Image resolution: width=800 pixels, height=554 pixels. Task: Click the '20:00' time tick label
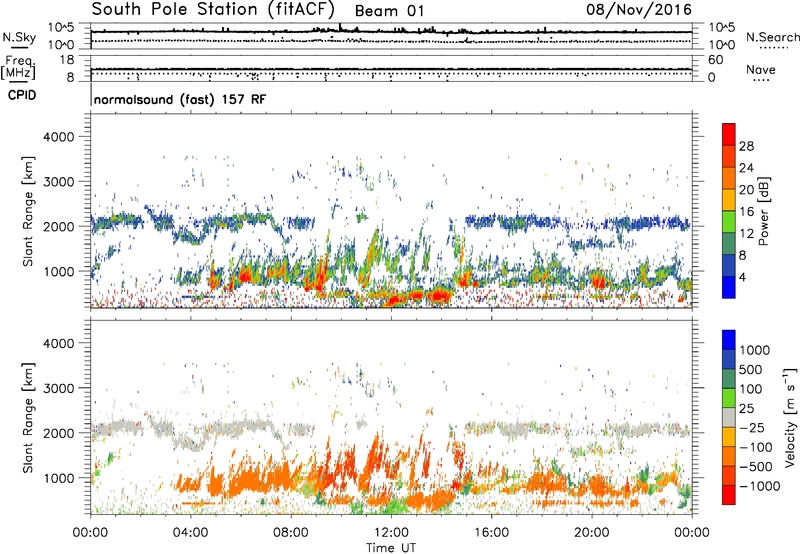click(591, 533)
